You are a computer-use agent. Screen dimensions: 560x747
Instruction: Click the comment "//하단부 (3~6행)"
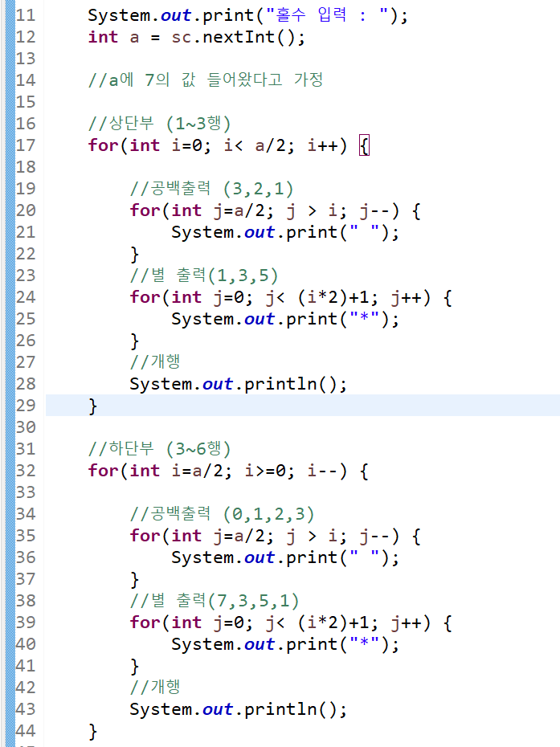(x=160, y=449)
